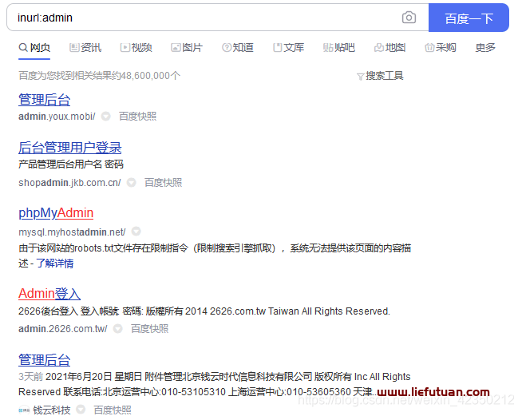Open the Admin登入 result

(49, 294)
